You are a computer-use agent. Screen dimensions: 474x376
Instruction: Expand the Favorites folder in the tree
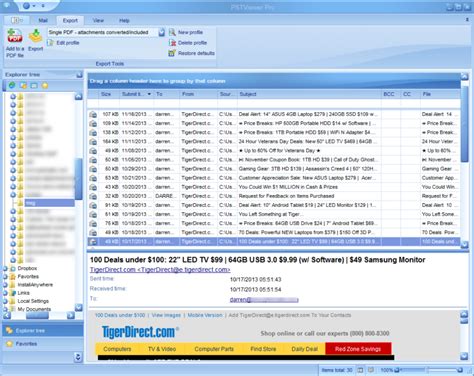(x=5, y=276)
